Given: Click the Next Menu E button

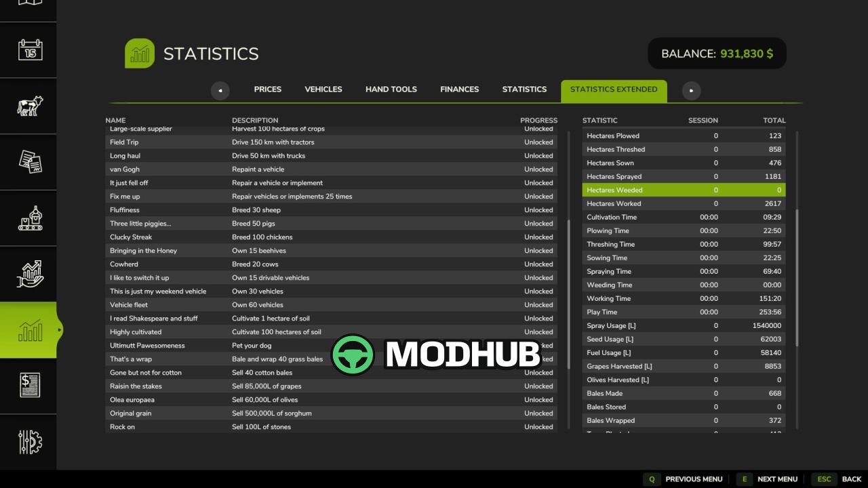Looking at the screenshot, I should tap(767, 479).
